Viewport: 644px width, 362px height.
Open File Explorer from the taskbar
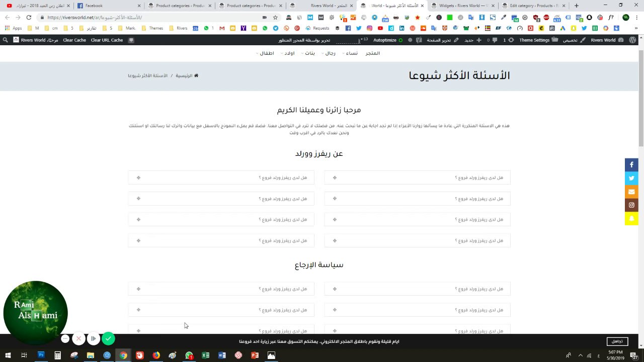pyautogui.click(x=91, y=355)
